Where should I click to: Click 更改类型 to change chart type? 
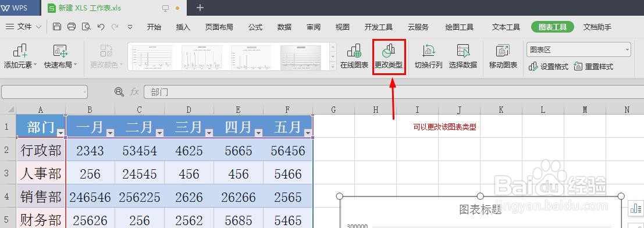tap(389, 56)
